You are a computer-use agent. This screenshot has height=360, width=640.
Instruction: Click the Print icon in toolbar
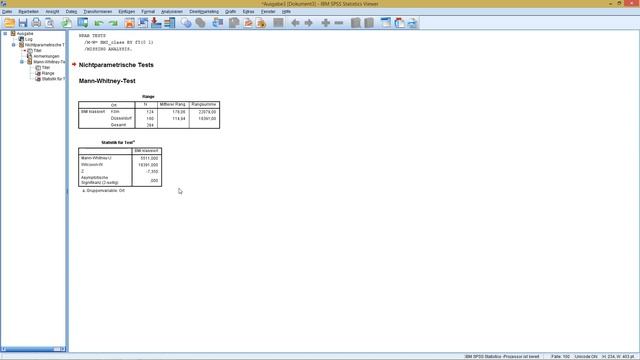[x=36, y=23]
